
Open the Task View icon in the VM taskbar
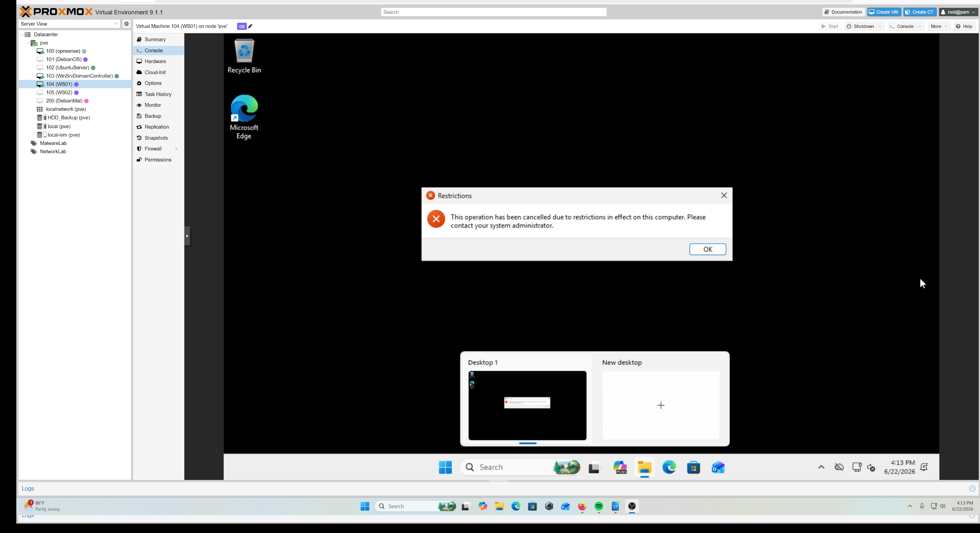(x=594, y=467)
